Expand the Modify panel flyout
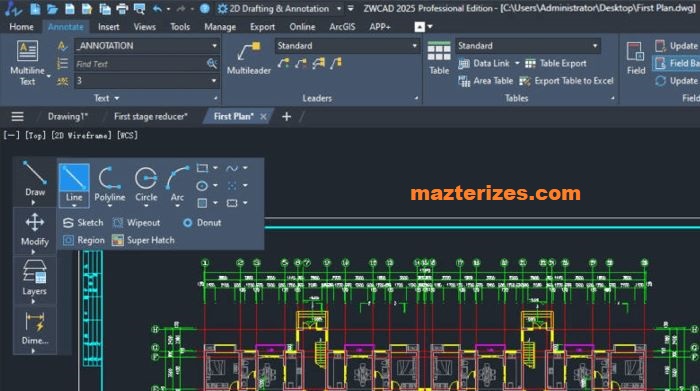The width and height of the screenshot is (700, 391). (x=34, y=252)
